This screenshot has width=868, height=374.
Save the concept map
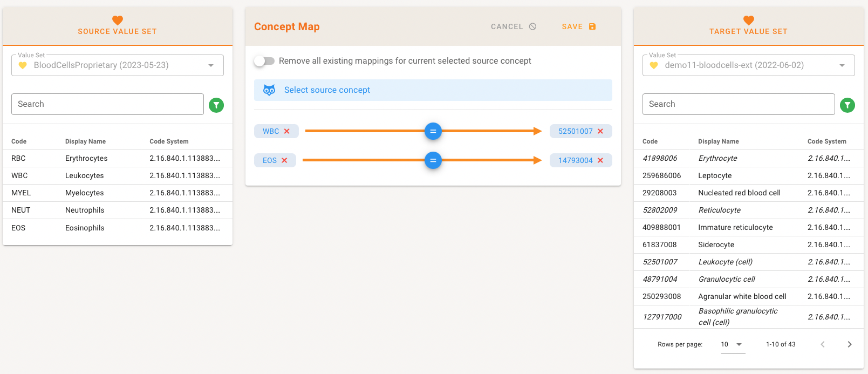578,26
